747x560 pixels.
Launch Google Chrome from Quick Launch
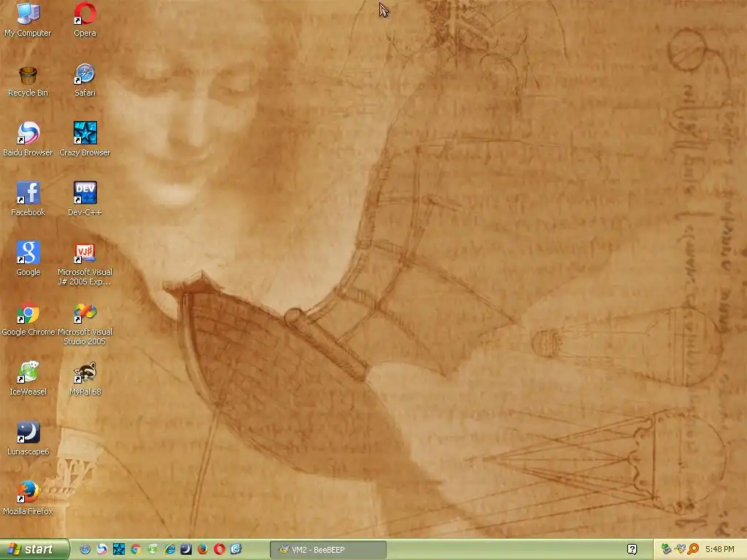point(135,550)
